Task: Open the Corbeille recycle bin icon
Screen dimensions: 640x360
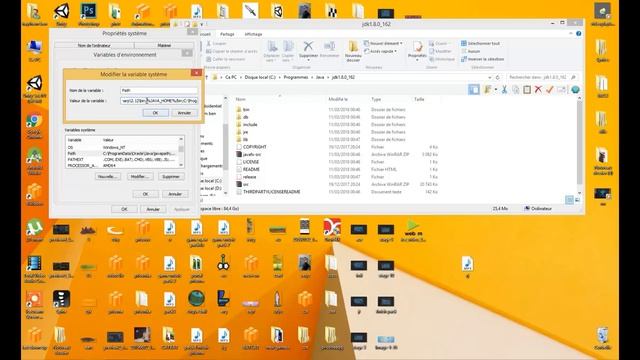Action: [602, 336]
